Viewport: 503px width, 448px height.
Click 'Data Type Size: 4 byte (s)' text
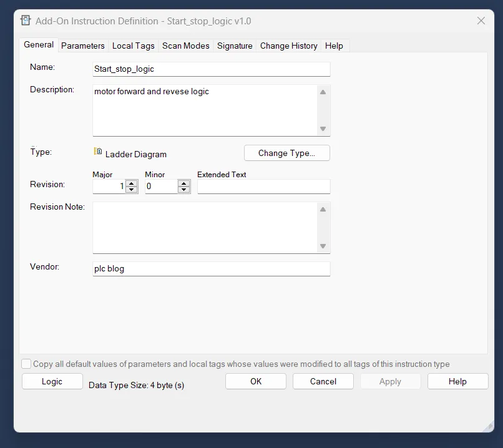pos(136,385)
